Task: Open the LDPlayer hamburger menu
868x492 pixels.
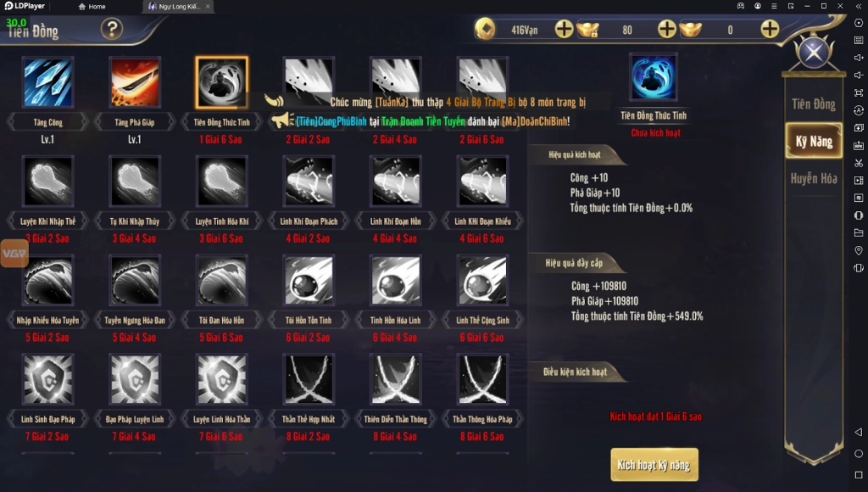Action: pyautogui.click(x=774, y=6)
